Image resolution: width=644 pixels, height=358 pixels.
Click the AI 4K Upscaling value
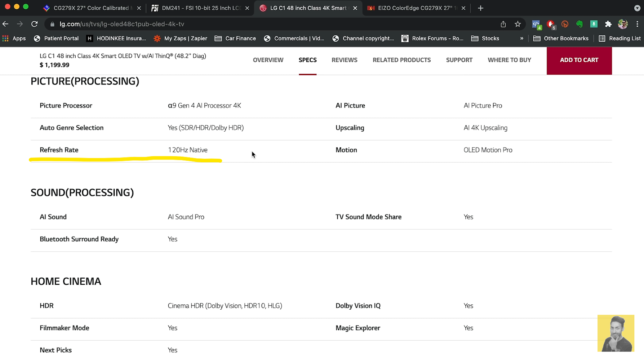click(485, 128)
